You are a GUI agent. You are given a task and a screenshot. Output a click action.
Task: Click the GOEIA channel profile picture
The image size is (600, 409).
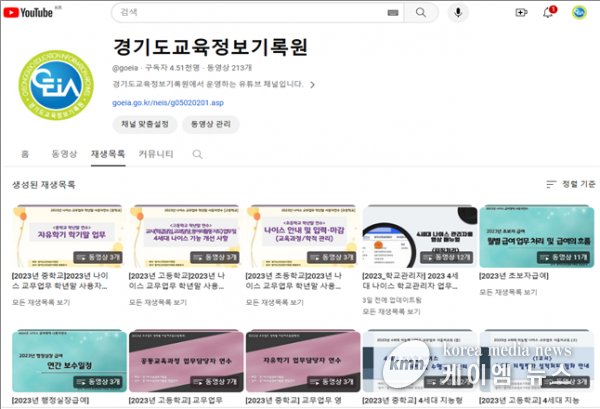56,85
